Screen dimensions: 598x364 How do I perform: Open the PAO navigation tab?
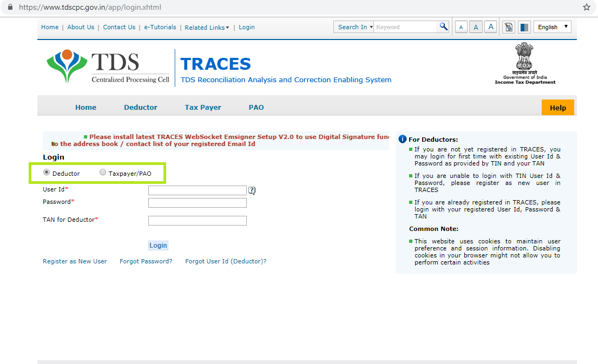point(257,108)
